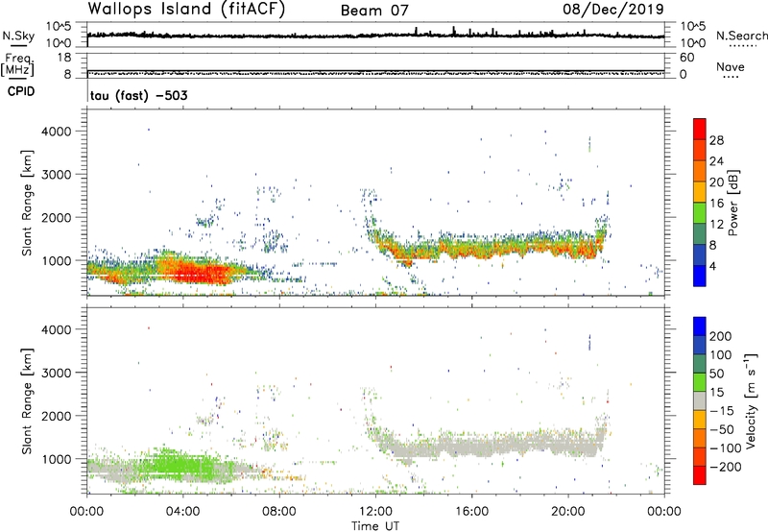Viewport: 768px width, 532px height.
Task: Select the 'N.Search' legend label
Action: point(741,36)
